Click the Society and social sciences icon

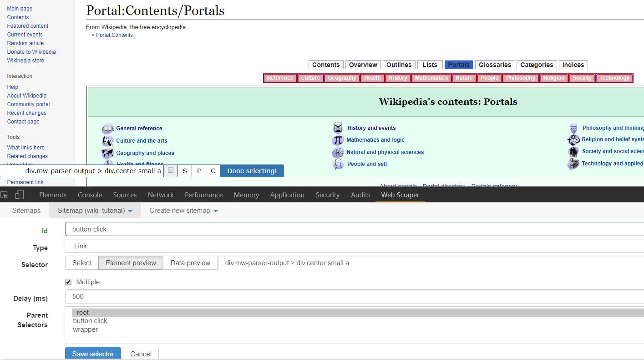pyautogui.click(x=573, y=152)
